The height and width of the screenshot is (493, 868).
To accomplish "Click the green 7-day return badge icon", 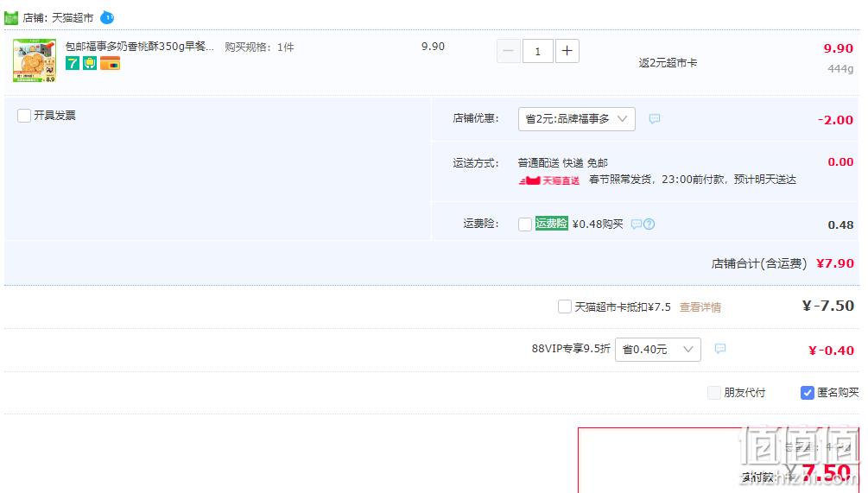I will click(73, 63).
